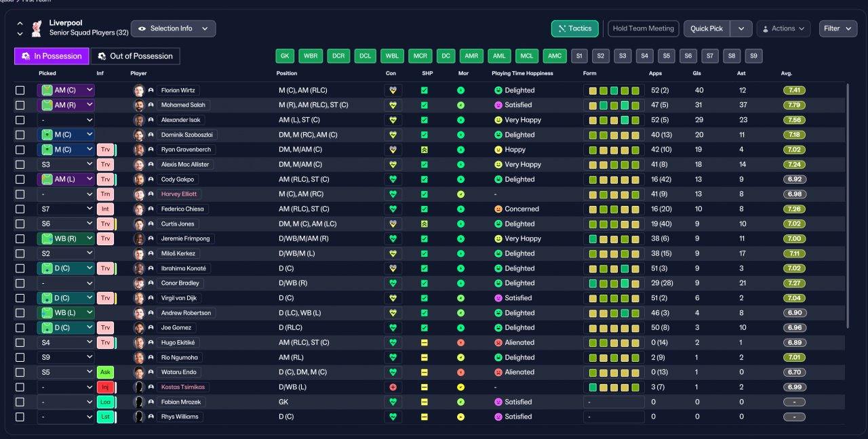Click the Inj badge next to Kostas Tsimikas
Viewport: 868px width, 439px height.
(x=105, y=387)
